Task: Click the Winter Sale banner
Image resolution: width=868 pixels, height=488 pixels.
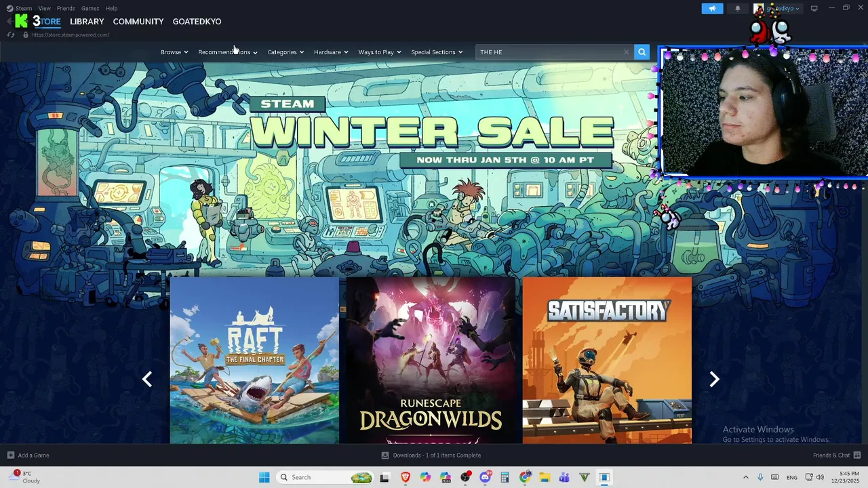Action: click(431, 132)
